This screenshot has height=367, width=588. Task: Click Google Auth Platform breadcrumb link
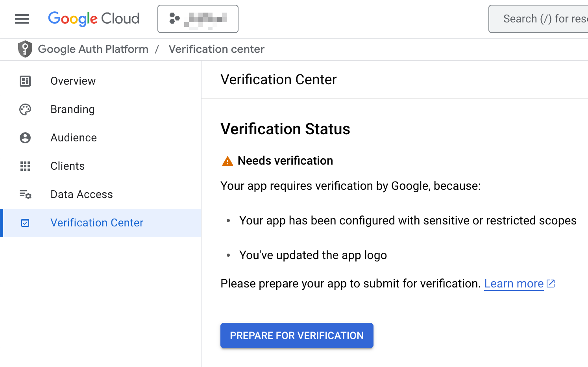coord(93,49)
